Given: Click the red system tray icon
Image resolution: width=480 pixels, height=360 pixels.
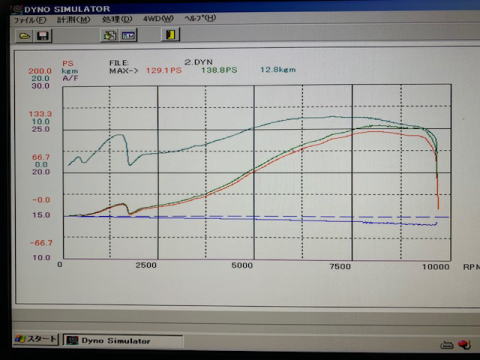Looking at the screenshot, I should click(x=464, y=345).
